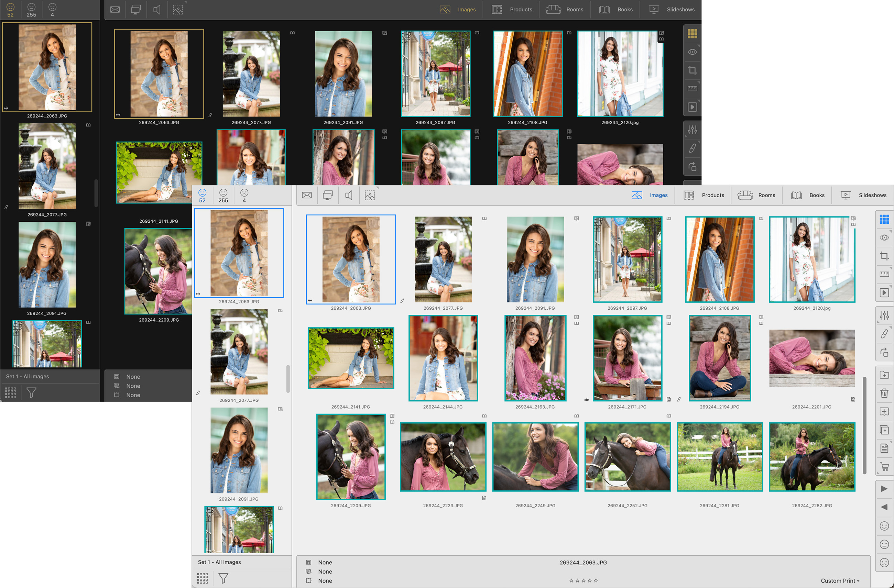Toggle the happy face filter showing 52
894x588 pixels.
[x=202, y=196]
